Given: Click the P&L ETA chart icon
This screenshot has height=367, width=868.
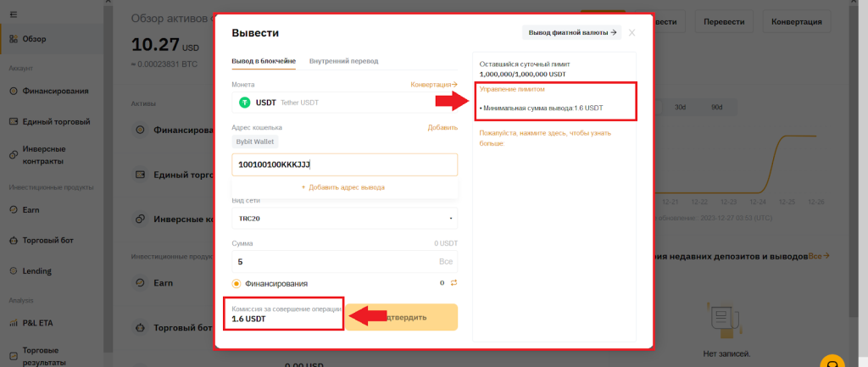Looking at the screenshot, I should pyautogui.click(x=14, y=323).
